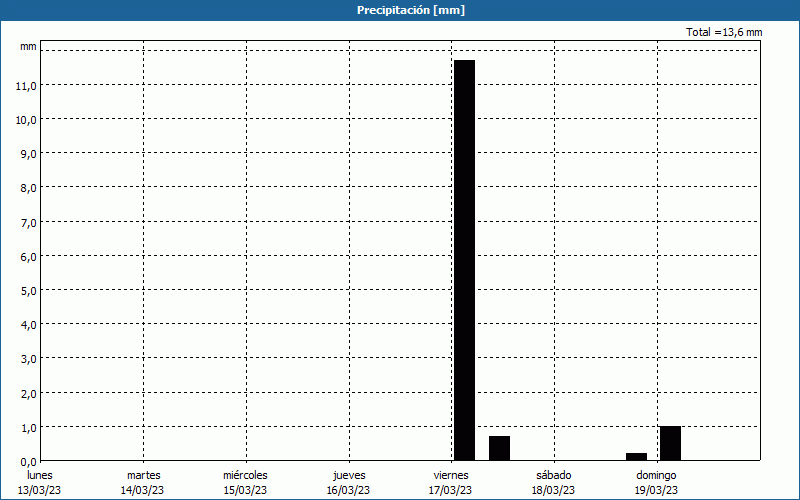The image size is (800, 500).
Task: Click the lunes 13/03/23 axis label
Action: [39, 483]
